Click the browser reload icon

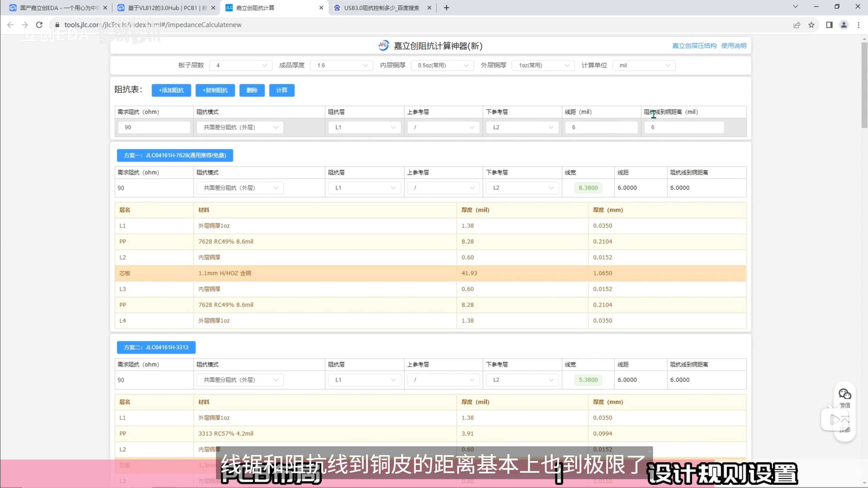click(39, 25)
